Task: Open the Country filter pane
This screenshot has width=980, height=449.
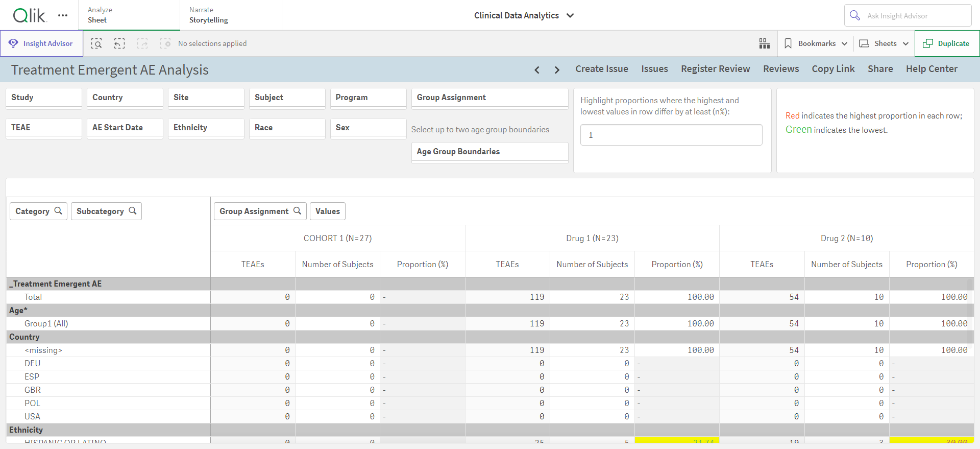Action: point(125,98)
